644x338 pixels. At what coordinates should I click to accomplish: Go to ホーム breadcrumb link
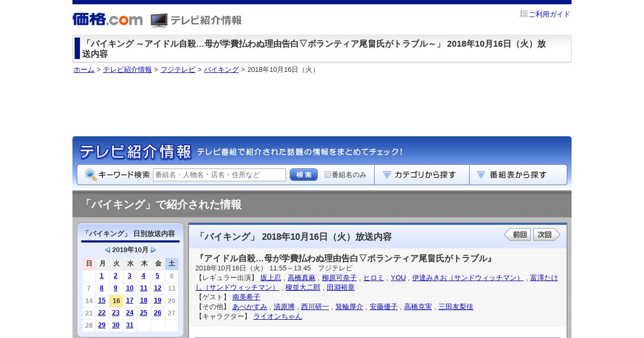[x=84, y=70]
